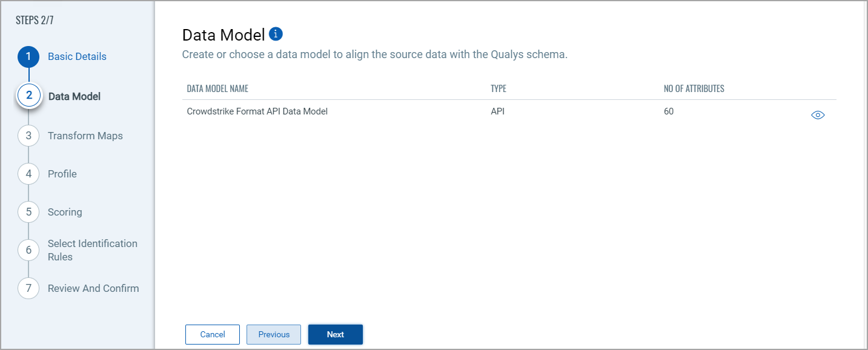Select Identification Rules step label
Viewport: 868px width, 350px height.
92,249
